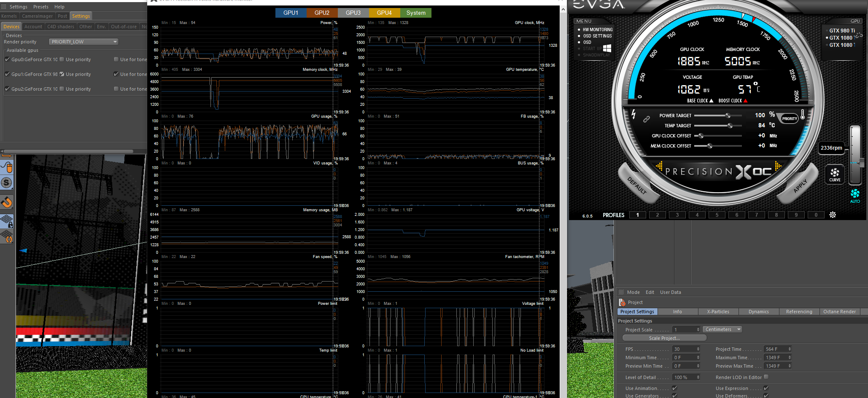
Task: Click the Scale Project... button
Action: 664,338
